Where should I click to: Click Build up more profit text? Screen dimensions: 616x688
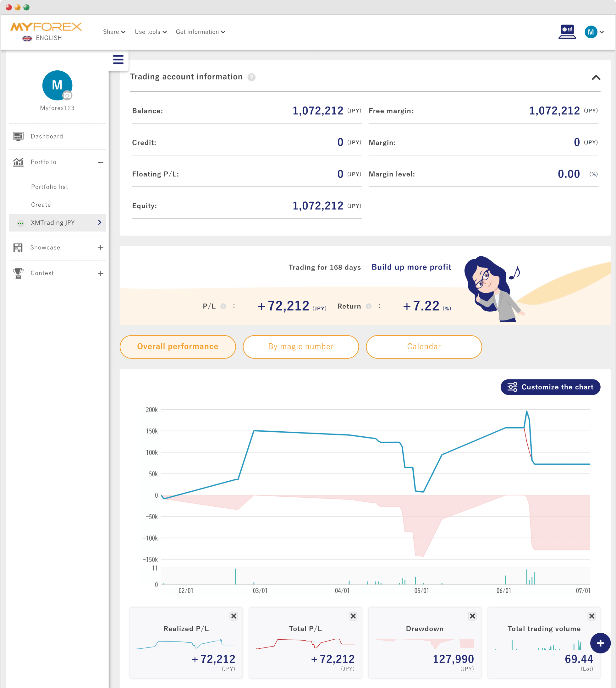click(411, 267)
